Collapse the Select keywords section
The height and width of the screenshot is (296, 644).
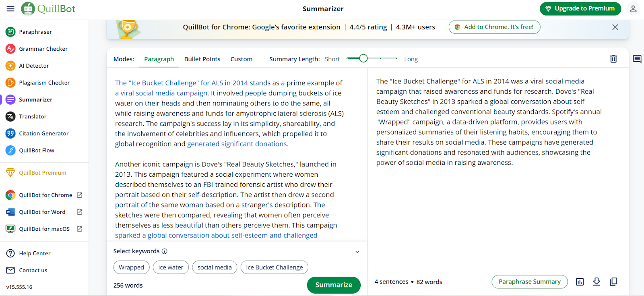pos(357,251)
